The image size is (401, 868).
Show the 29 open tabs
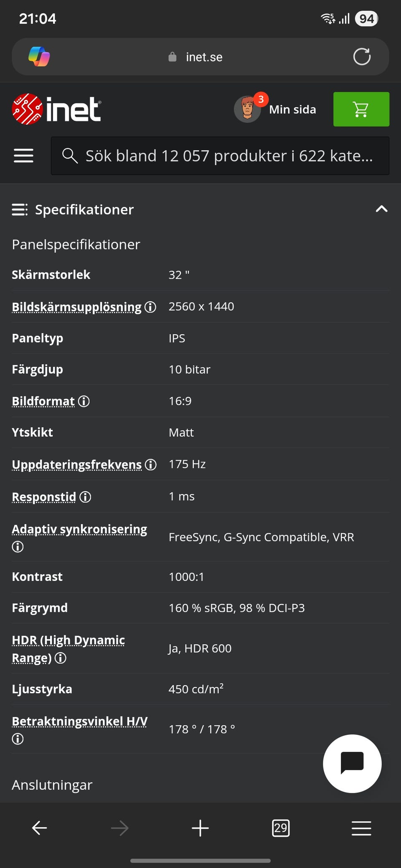pyautogui.click(x=281, y=828)
